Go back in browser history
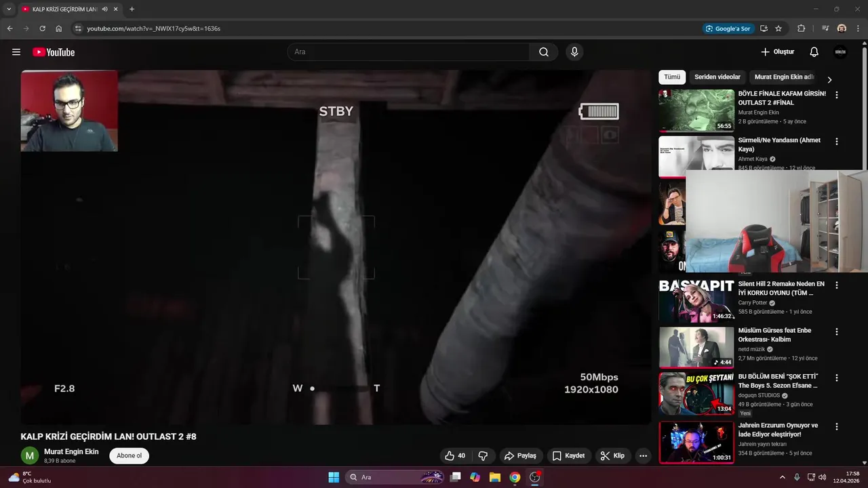 (x=9, y=28)
